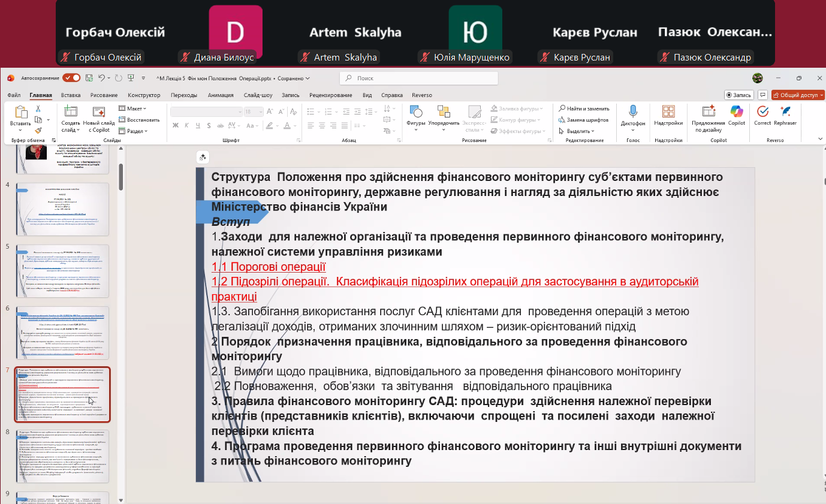The height and width of the screenshot is (504, 826).
Task: Click the Cut scissors icon
Action: [x=38, y=108]
